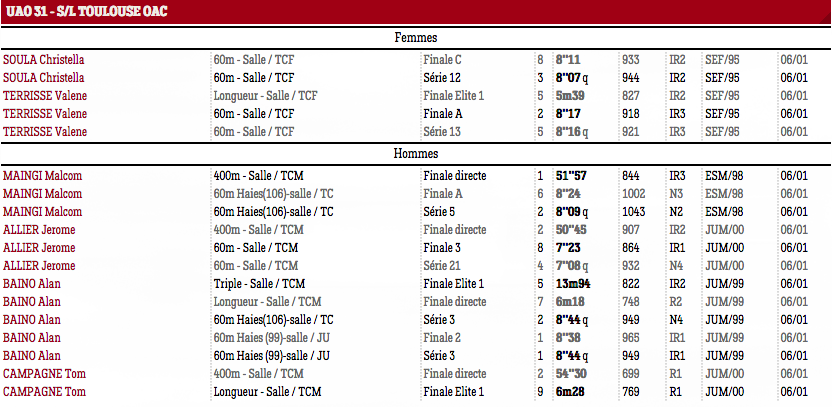
Task: Click TERRISSE Valene name in Longueur row
Action: [45, 96]
